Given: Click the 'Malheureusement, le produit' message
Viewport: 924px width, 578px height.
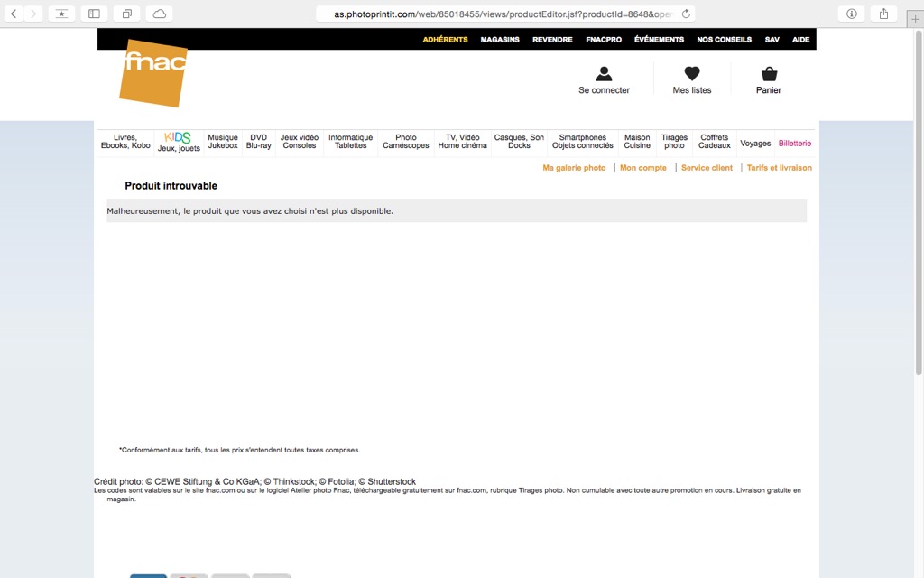Looking at the screenshot, I should [x=250, y=211].
